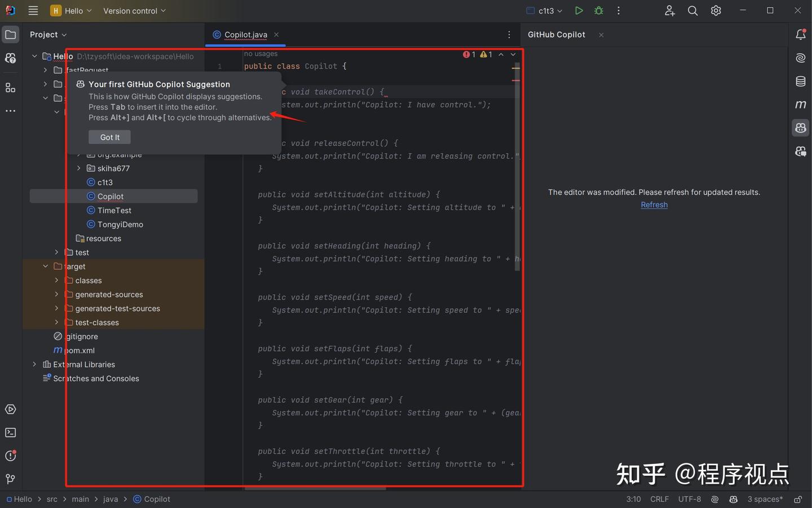Open the IDE Settings gear
This screenshot has height=508, width=812.
(x=716, y=10)
